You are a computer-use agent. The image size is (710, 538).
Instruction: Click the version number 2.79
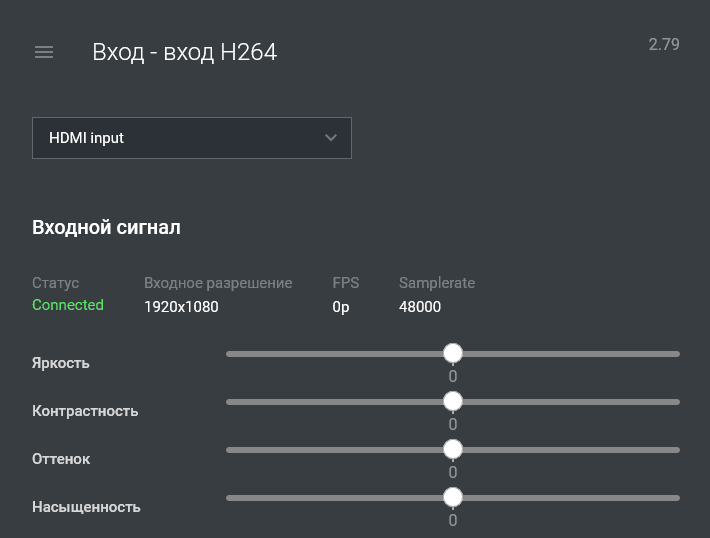[x=664, y=44]
